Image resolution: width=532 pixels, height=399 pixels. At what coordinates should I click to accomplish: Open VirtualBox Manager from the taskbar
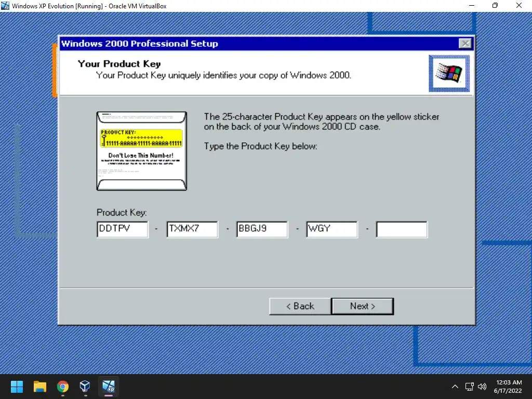85,387
